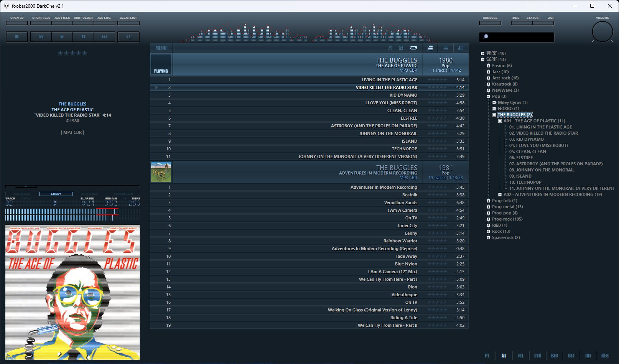Image resolution: width=619 pixels, height=364 pixels.
Task: Toggle the status Pane button
Action: click(522, 23)
